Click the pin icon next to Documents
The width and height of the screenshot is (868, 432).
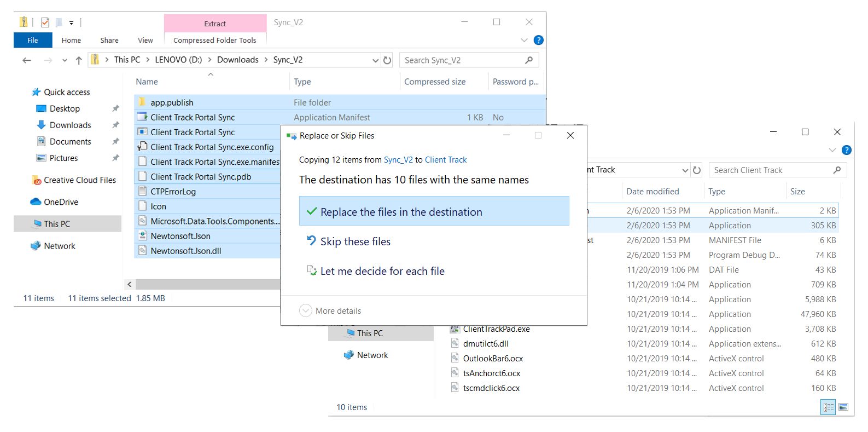point(115,141)
